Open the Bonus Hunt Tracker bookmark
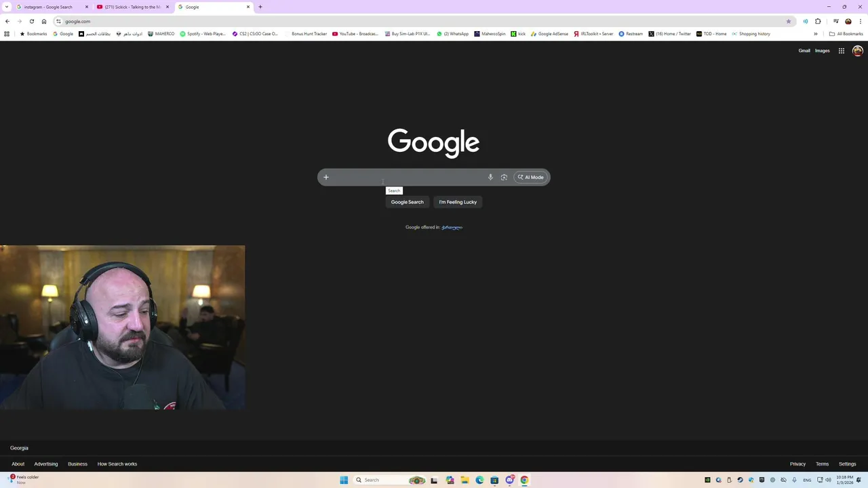The height and width of the screenshot is (488, 868). point(305,34)
